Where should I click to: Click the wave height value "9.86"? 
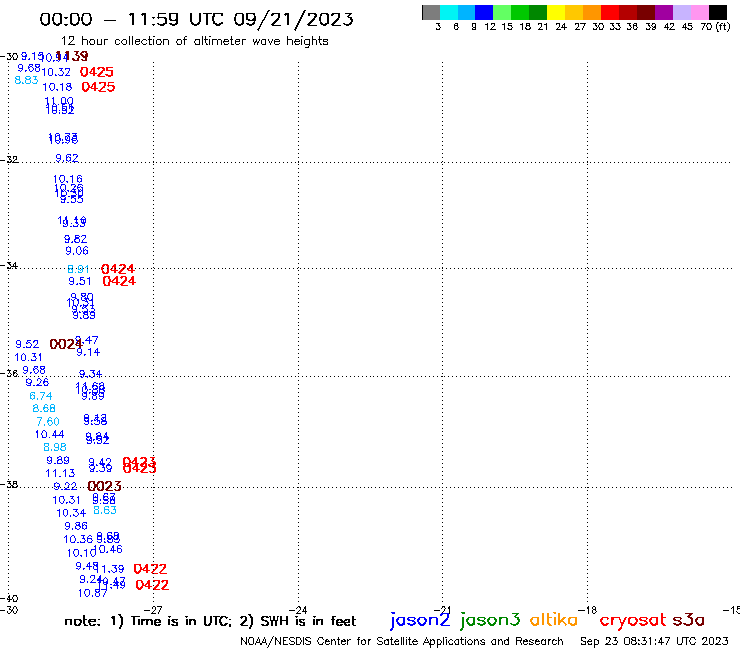[x=76, y=526]
